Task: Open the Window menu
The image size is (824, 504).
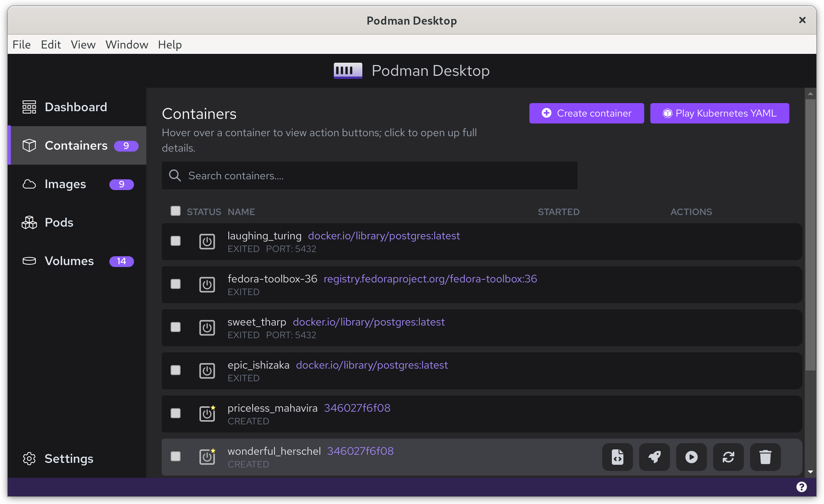Action: (x=127, y=45)
